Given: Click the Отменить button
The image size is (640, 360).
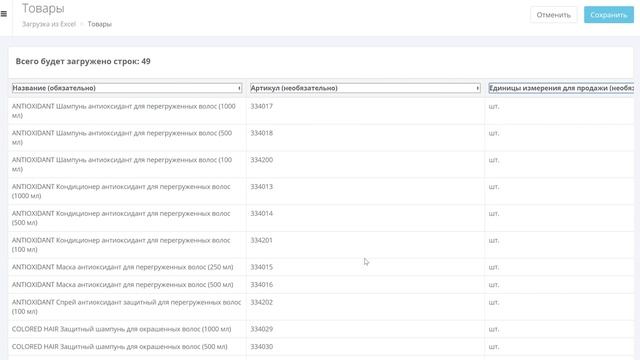Looking at the screenshot, I should click(553, 15).
